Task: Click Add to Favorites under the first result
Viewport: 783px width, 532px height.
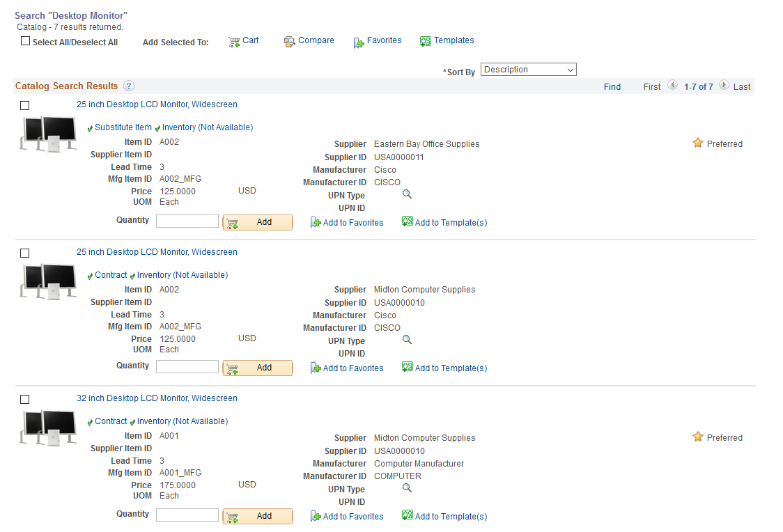Action: 347,222
